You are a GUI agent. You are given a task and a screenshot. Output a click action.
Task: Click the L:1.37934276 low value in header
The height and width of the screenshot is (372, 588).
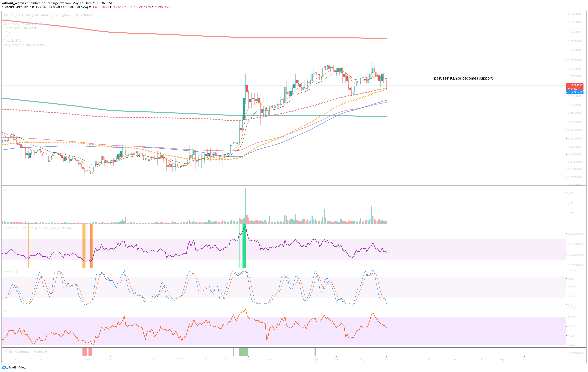141,7
